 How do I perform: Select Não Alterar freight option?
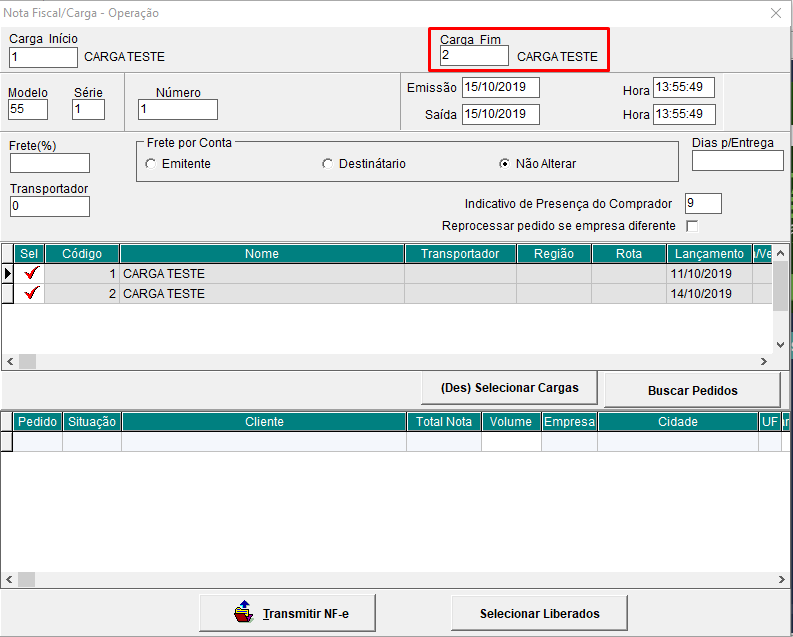coord(505,164)
